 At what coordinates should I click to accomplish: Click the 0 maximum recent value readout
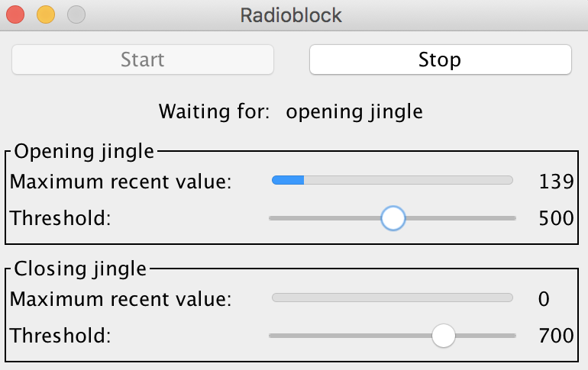coord(544,298)
